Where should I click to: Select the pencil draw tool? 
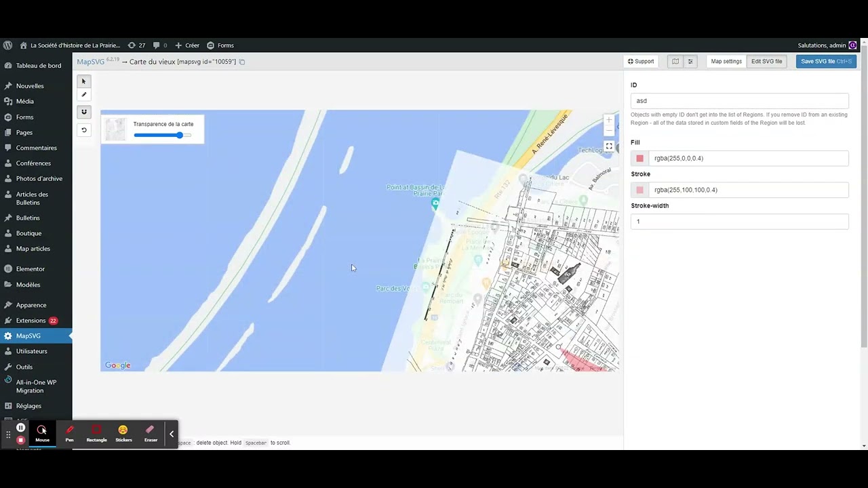84,95
